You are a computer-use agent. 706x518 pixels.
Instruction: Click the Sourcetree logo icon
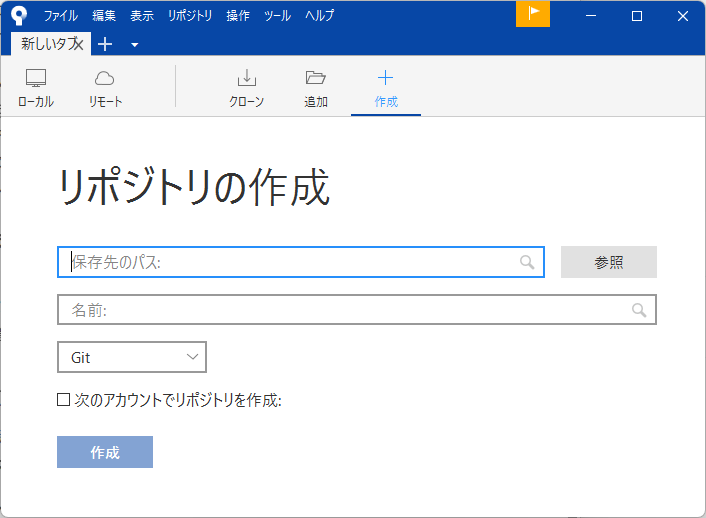[x=18, y=15]
